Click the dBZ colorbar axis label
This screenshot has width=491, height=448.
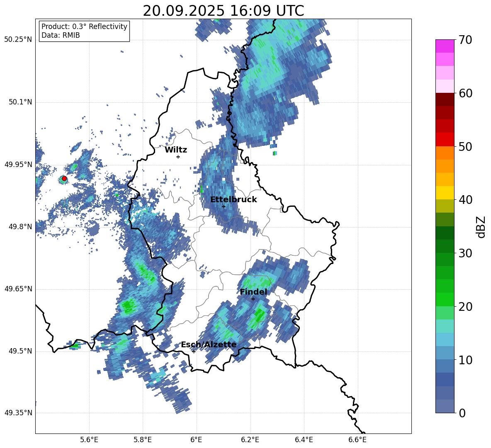(481, 227)
